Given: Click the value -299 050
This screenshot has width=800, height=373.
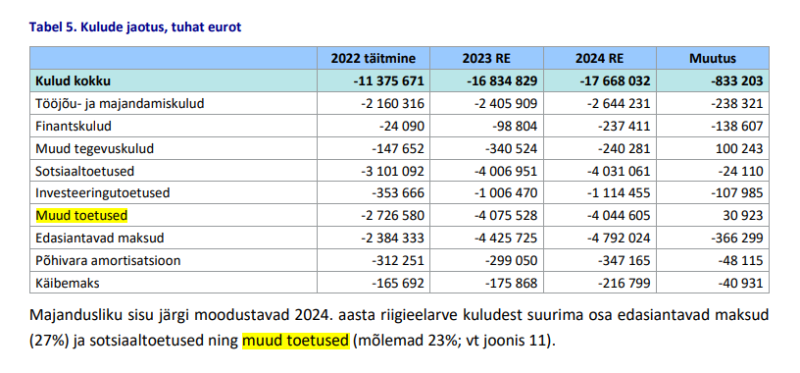Looking at the screenshot, I should pos(511,261).
